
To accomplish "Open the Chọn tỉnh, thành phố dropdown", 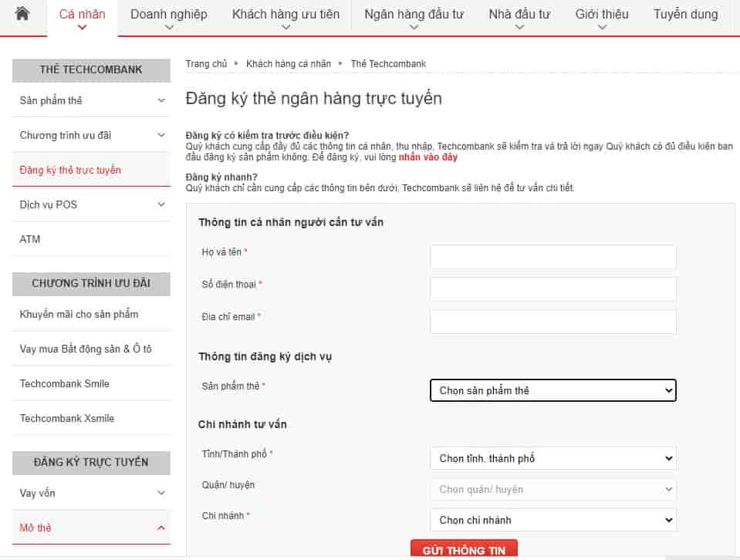I will 553,459.
